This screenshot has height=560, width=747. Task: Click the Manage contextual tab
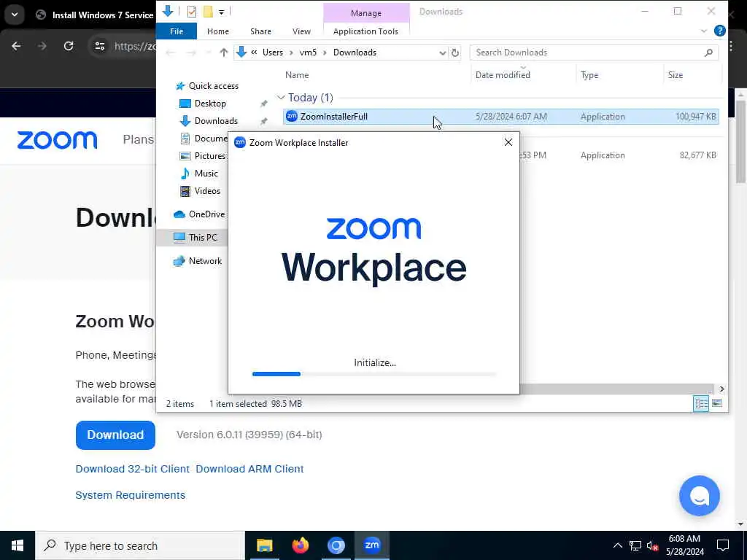(366, 13)
